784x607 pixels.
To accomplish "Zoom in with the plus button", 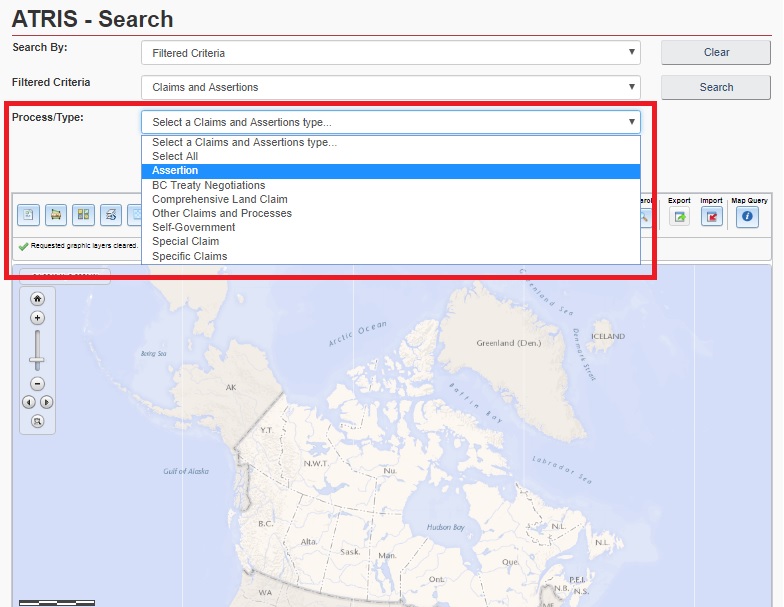I will click(x=38, y=318).
